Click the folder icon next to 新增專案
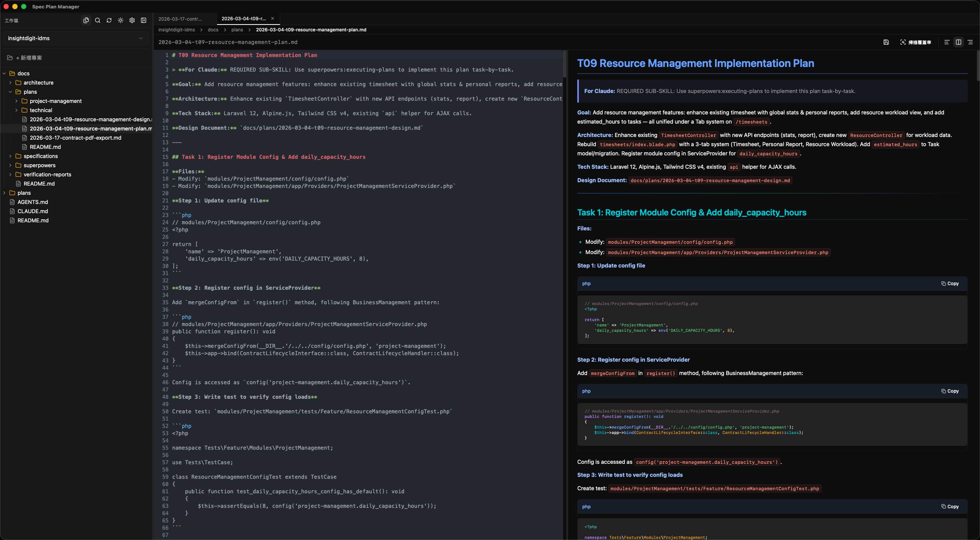Viewport: 980px width, 540px height. click(10, 58)
